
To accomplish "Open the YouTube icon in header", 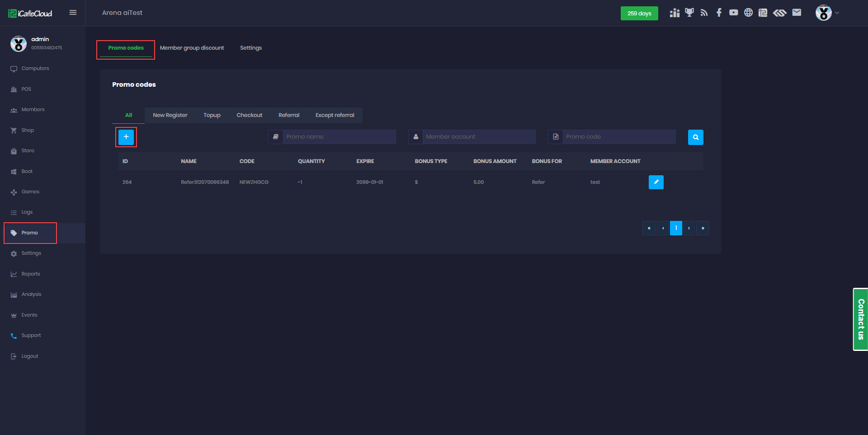I will [x=733, y=13].
